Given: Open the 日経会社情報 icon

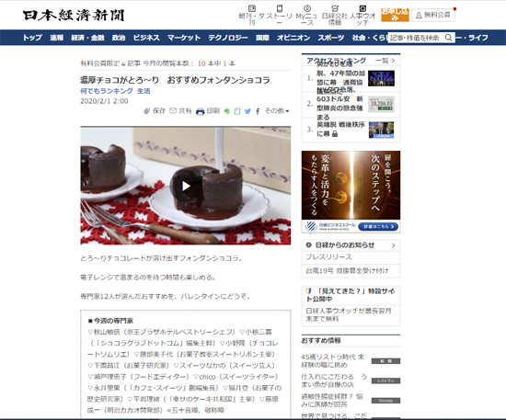Looking at the screenshot, I should (335, 8).
